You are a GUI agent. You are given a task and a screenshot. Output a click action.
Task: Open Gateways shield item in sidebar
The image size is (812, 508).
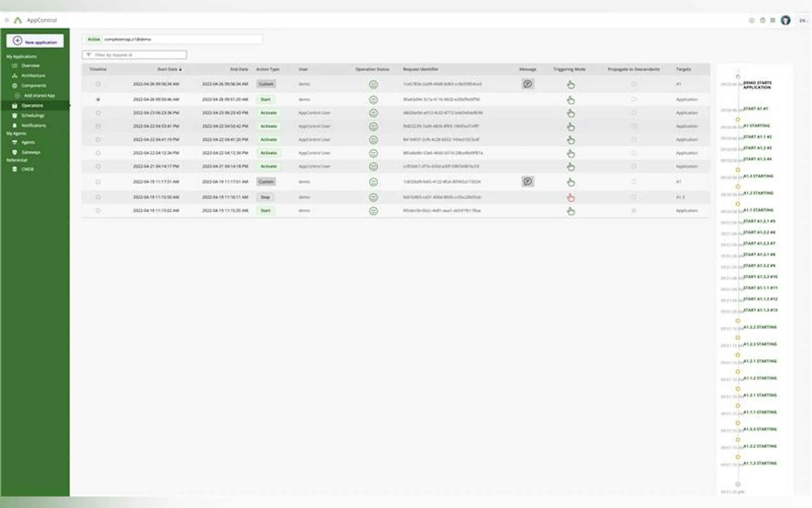click(x=30, y=152)
